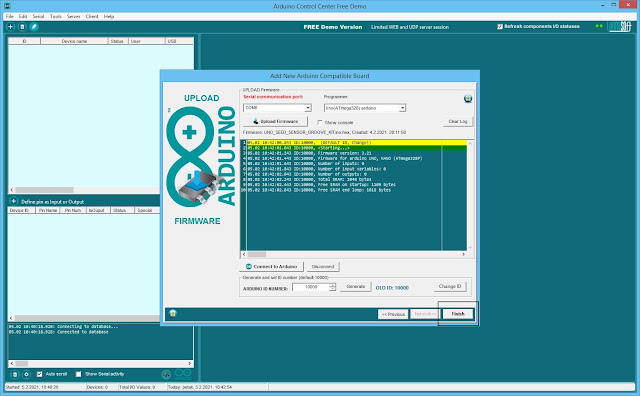This screenshot has height=396, width=640.
Task: Clear main log with bottom trash icon
Action: [x=15, y=374]
